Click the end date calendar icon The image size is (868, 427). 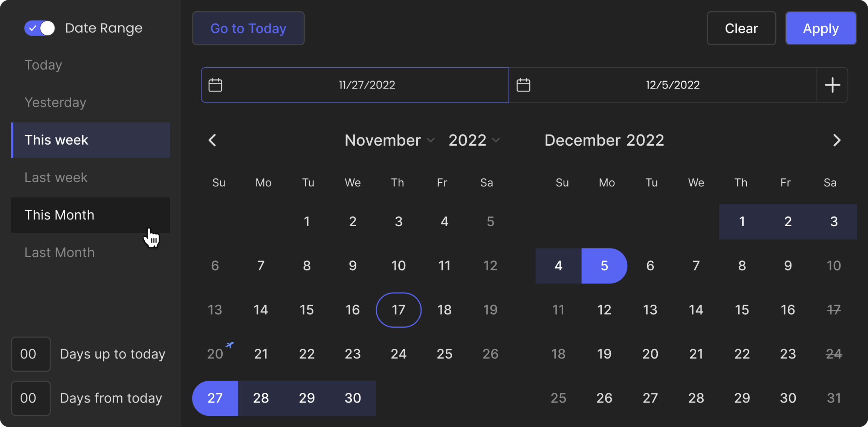tap(523, 85)
